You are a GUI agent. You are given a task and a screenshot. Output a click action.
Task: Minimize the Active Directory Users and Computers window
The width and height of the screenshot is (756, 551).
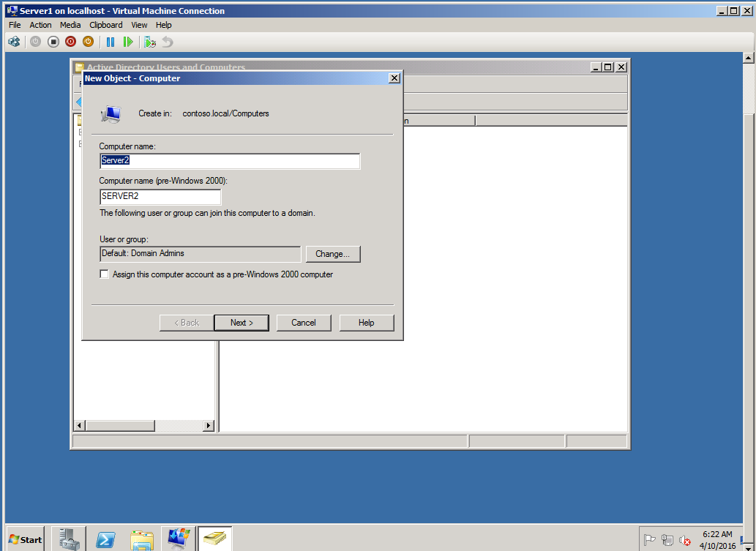click(x=596, y=67)
